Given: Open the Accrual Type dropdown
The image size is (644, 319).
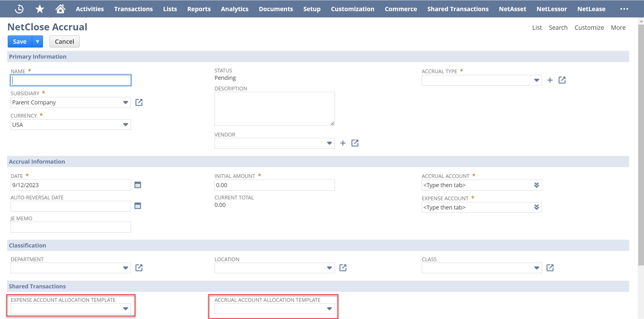Looking at the screenshot, I should 537,80.
